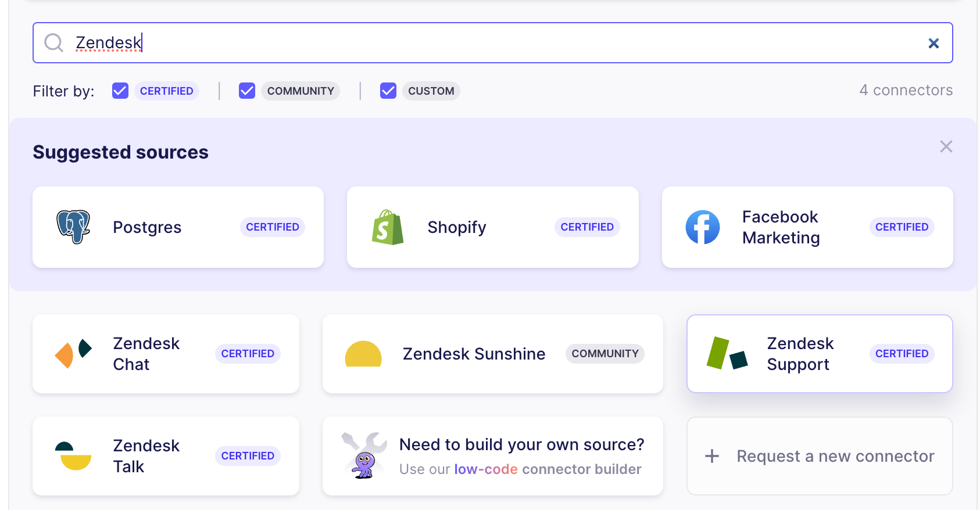
Task: Dismiss the Suggested sources panel
Action: click(946, 146)
